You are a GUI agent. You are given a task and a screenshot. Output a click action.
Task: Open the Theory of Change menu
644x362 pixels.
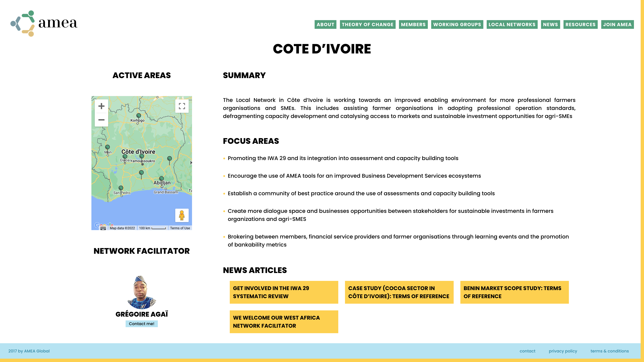(x=367, y=24)
